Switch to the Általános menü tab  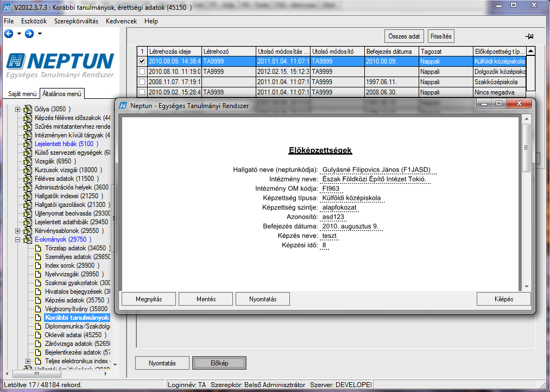coord(62,93)
